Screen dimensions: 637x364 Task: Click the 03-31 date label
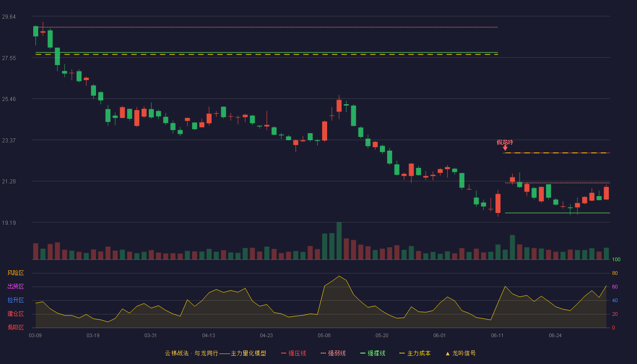tap(151, 335)
